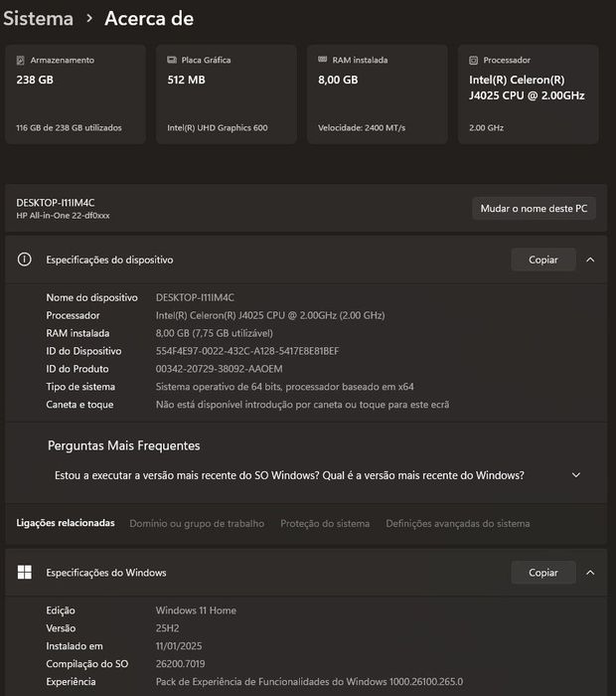The height and width of the screenshot is (696, 616).
Task: Expand the Windows version FAQ question chevron
Action: 576,475
